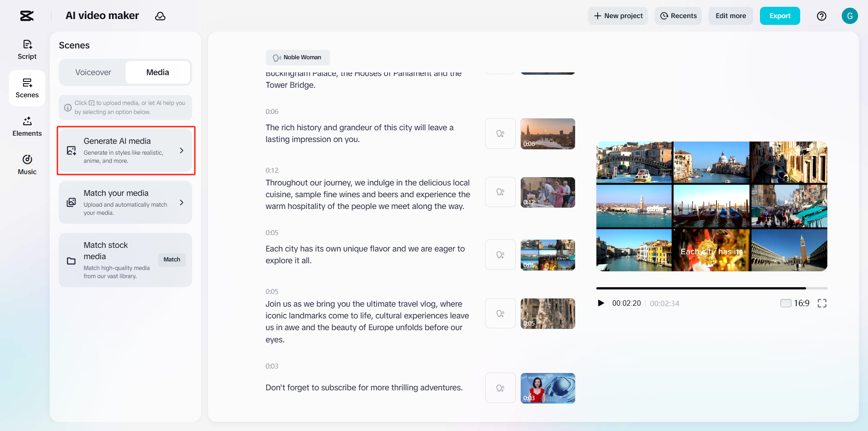This screenshot has height=431, width=868.
Task: Click voice icon for 'Each city has its own' scene
Action: [x=500, y=255]
